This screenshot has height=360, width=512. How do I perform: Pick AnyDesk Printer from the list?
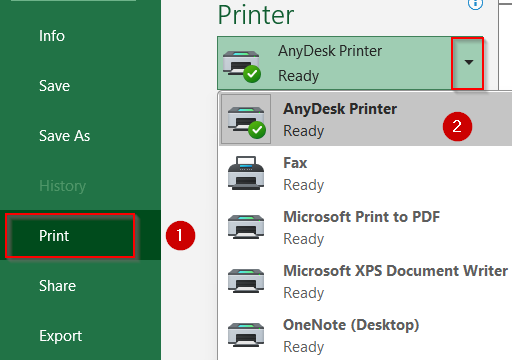point(366,119)
